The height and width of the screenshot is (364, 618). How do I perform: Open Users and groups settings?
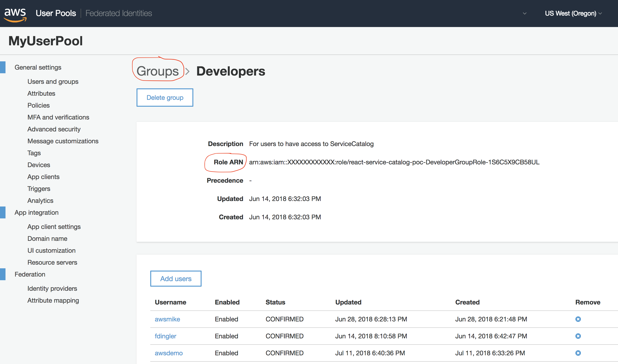click(x=53, y=81)
